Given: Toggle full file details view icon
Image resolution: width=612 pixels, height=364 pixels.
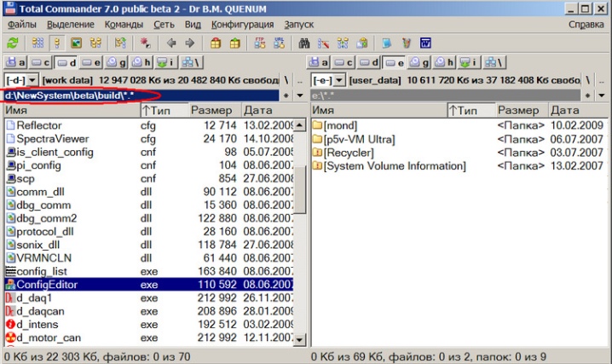Looking at the screenshot, I should coord(57,43).
